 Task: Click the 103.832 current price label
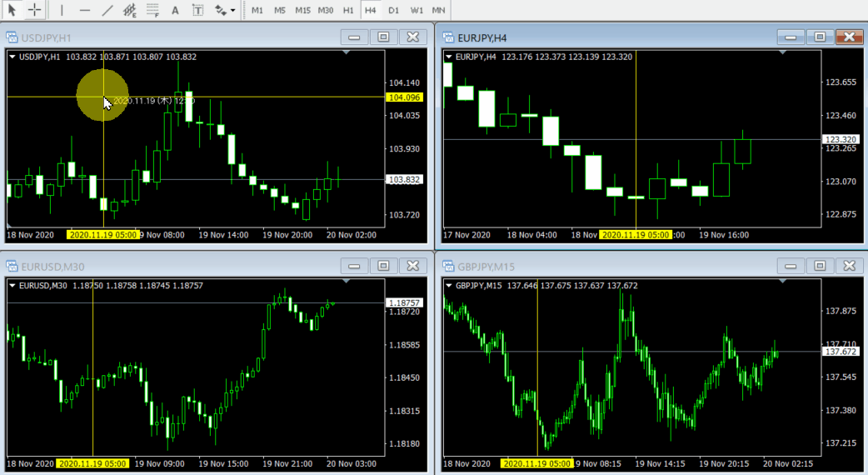tap(405, 179)
